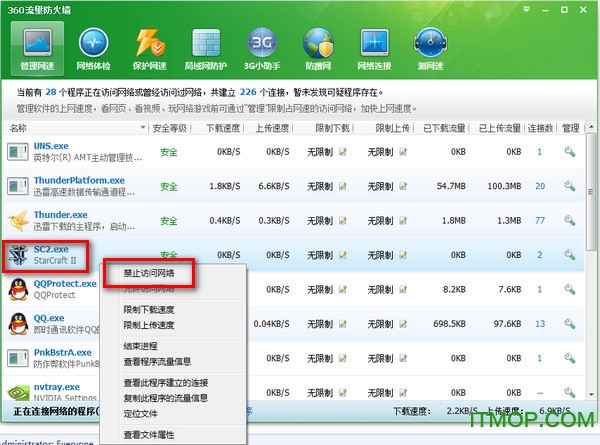Click the scrollbar down arrow

tap(591, 394)
